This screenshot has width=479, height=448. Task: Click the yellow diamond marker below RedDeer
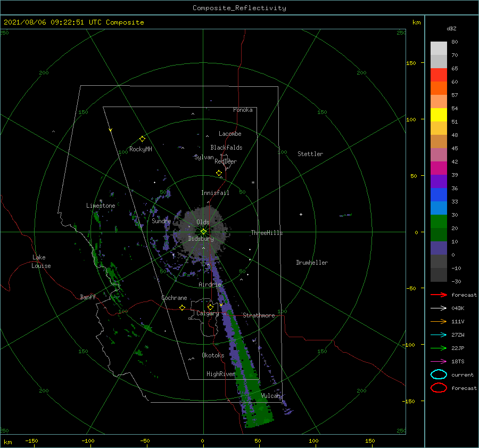(x=219, y=173)
